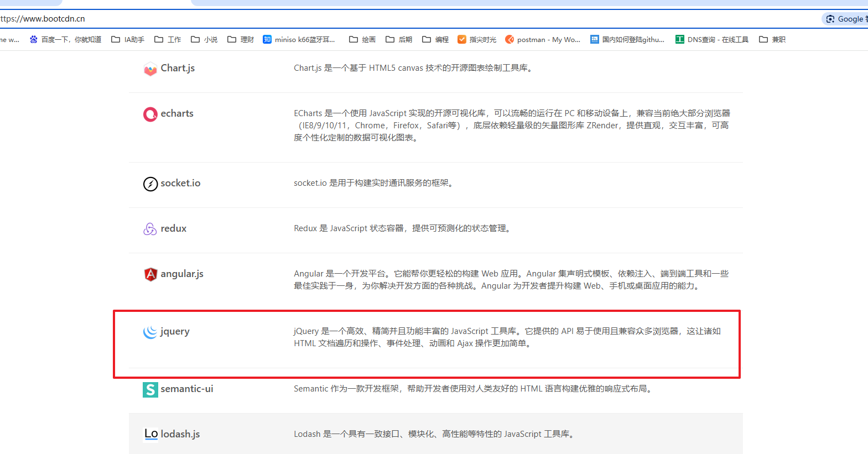868x454 pixels.
Task: Click the echarts logo icon
Action: pos(150,114)
